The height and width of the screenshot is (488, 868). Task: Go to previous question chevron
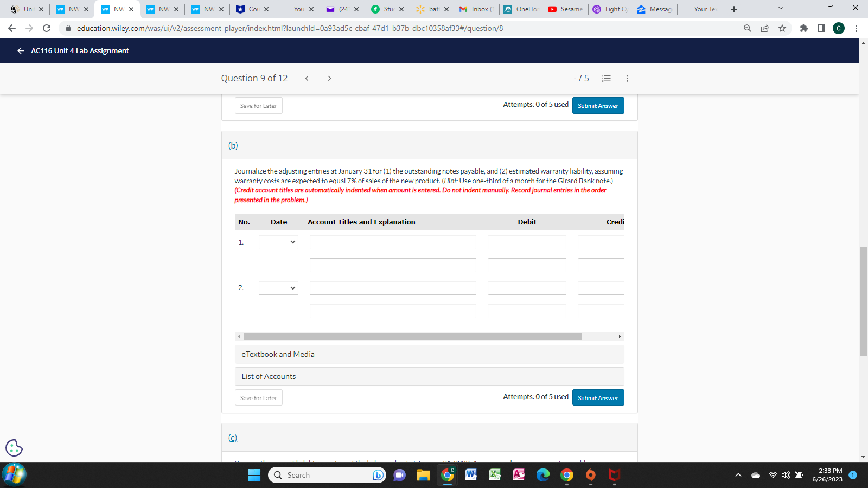[307, 78]
